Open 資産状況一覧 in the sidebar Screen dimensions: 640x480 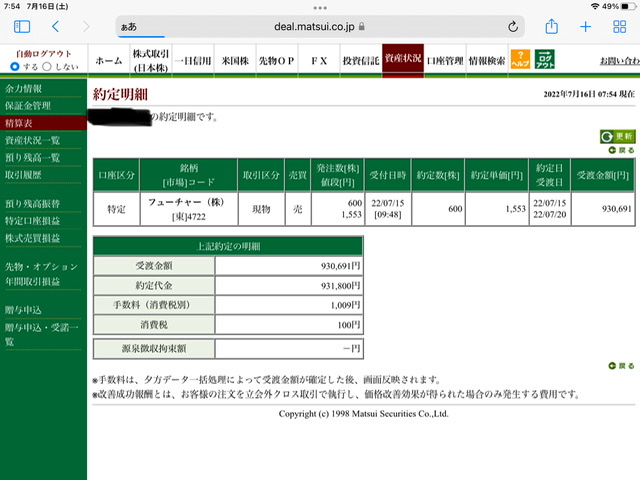tap(32, 140)
